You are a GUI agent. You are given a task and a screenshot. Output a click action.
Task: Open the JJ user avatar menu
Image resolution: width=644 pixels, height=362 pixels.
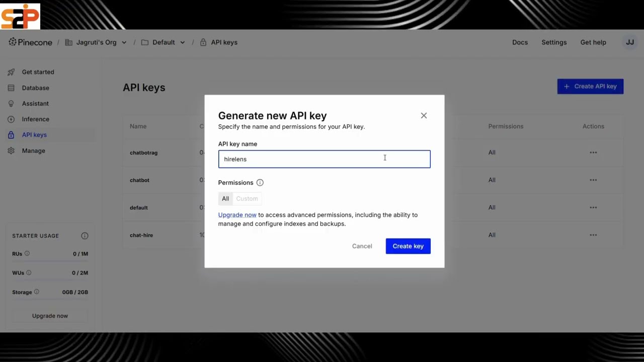[630, 42]
